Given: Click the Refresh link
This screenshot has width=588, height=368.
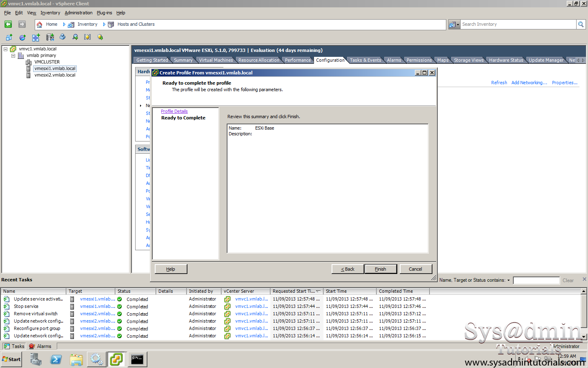Looking at the screenshot, I should click(499, 83).
